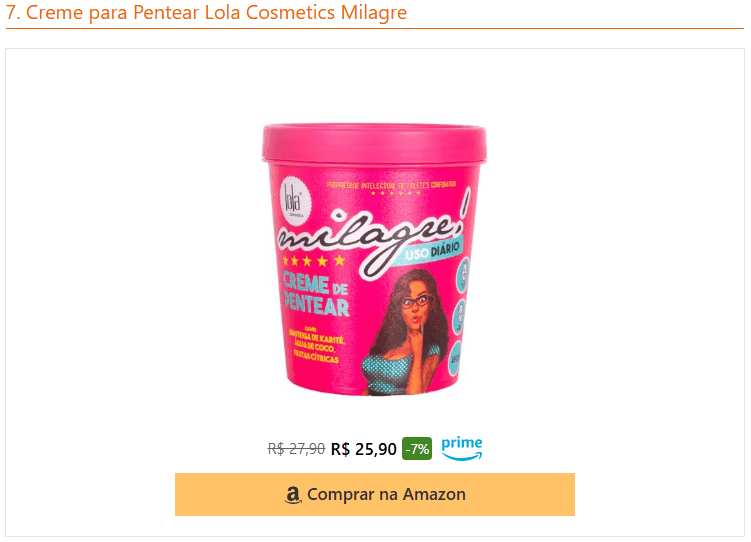Click the woman illustration on the jar
Image resolution: width=751 pixels, height=542 pixels.
[407, 332]
